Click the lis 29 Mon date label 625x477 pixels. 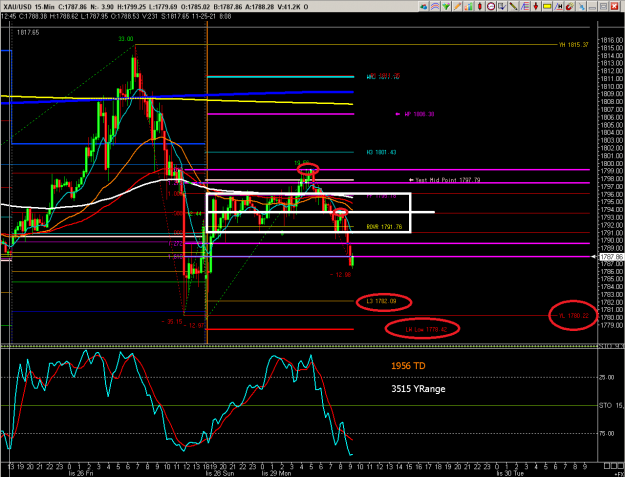click(x=276, y=473)
